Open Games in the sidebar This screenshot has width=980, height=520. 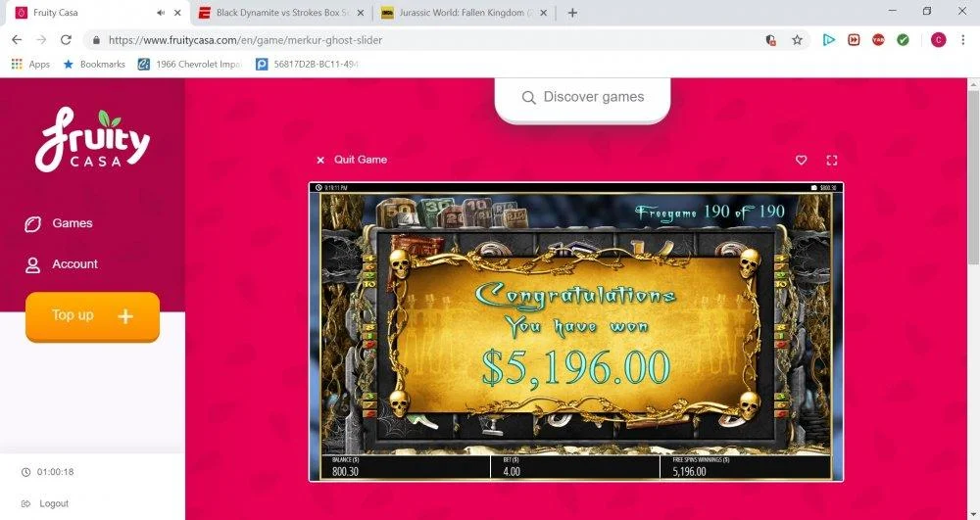pyautogui.click(x=58, y=223)
